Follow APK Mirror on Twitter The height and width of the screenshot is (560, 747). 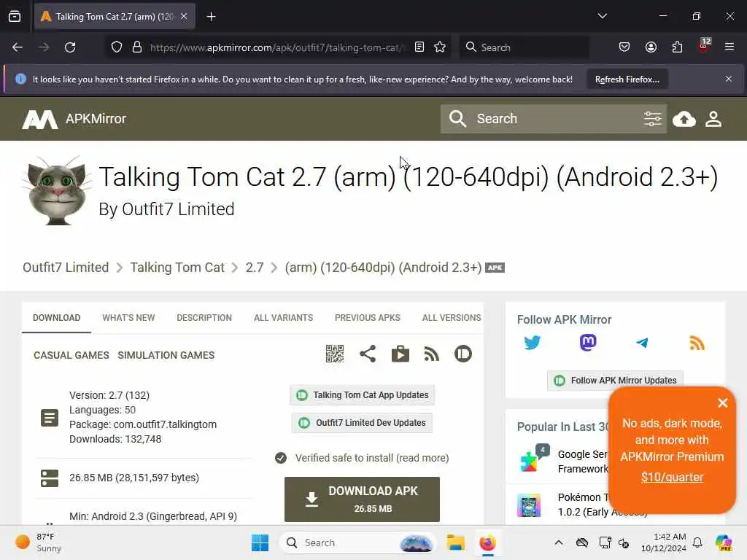[x=532, y=343]
